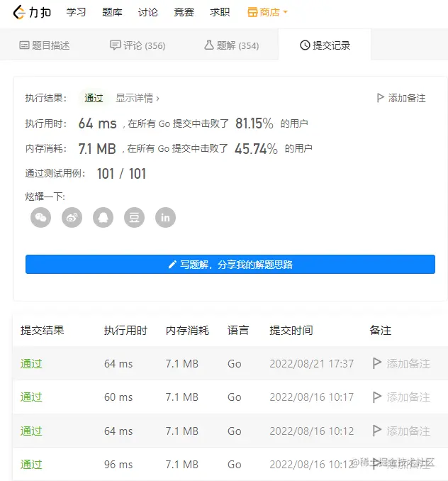Viewport: 448px width, 481px height.
Task: Click the 内存消耗 column header
Action: (x=187, y=331)
